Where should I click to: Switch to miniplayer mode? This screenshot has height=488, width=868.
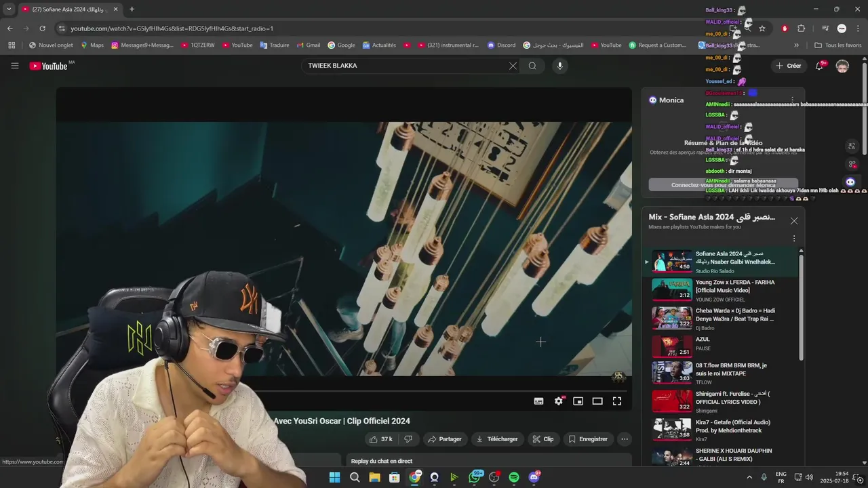[578, 401]
